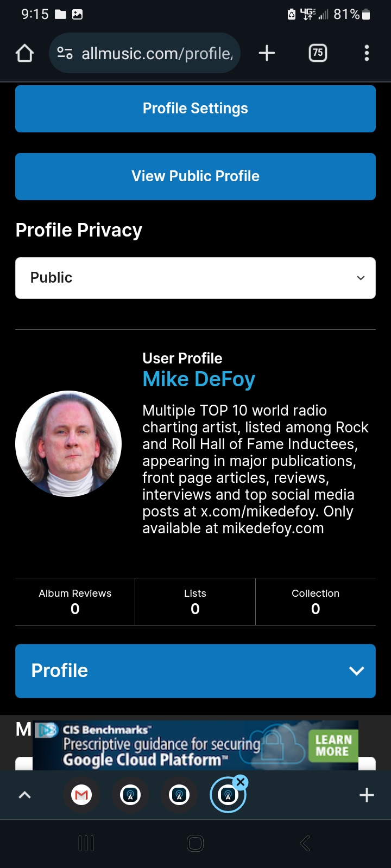Open a new tab with plus icon

267,53
